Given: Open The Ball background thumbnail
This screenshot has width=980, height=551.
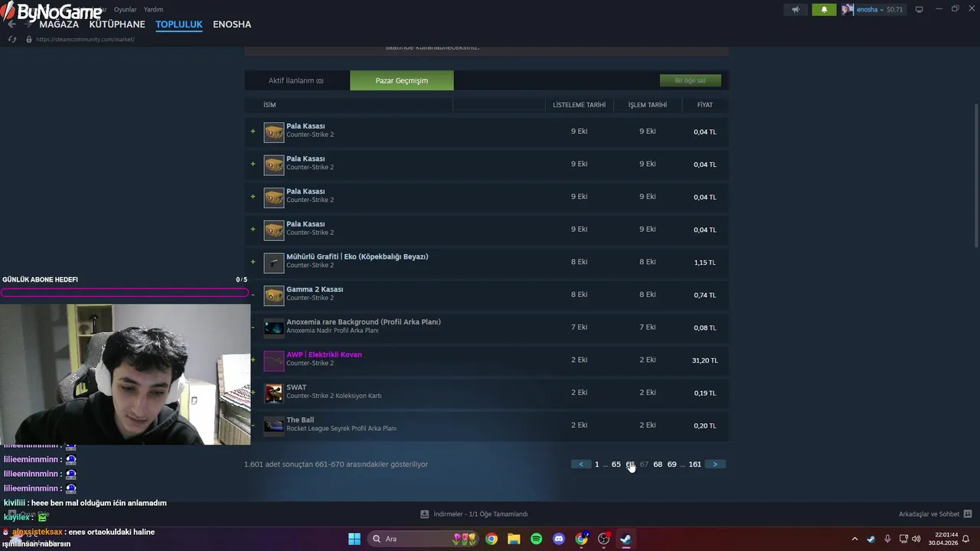Looking at the screenshot, I should tap(274, 425).
